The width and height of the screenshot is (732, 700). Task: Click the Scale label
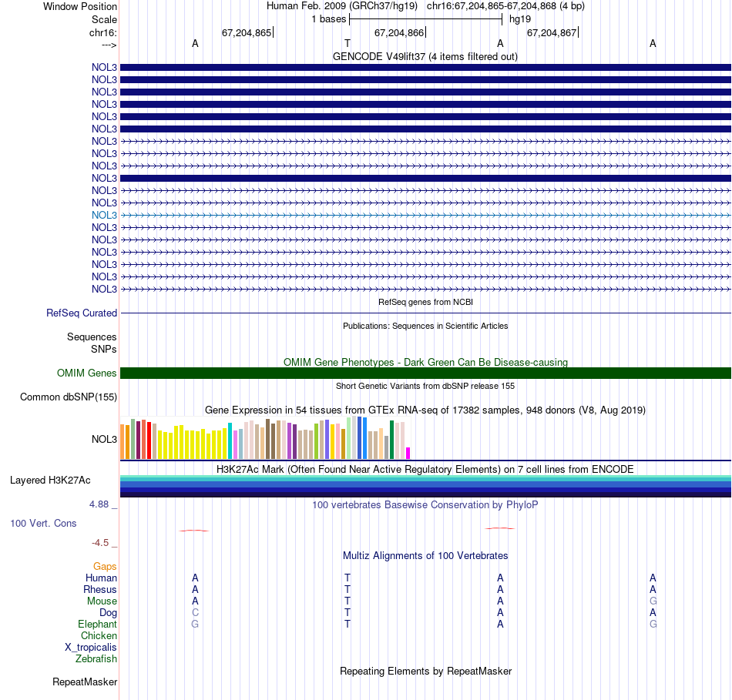tap(104, 19)
